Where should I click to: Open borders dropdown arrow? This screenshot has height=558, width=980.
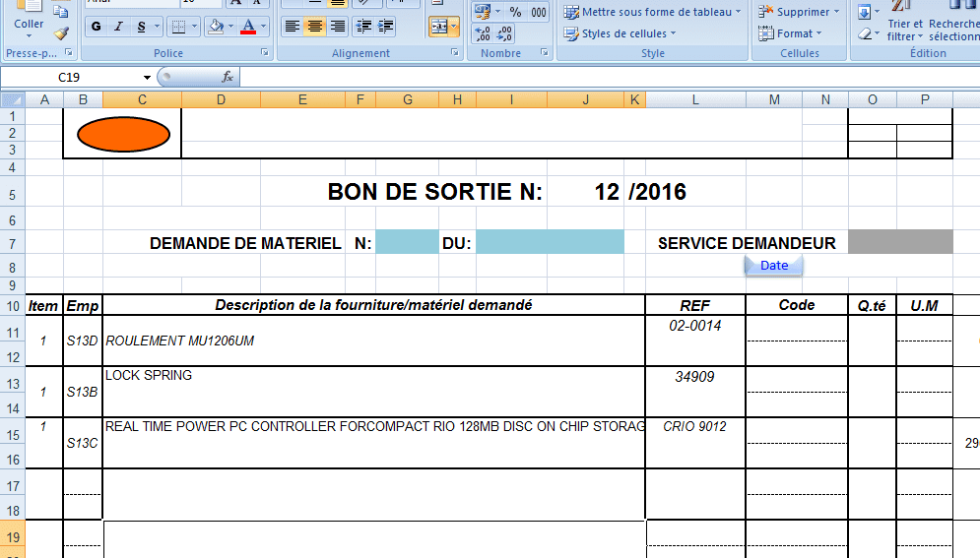coord(194,27)
